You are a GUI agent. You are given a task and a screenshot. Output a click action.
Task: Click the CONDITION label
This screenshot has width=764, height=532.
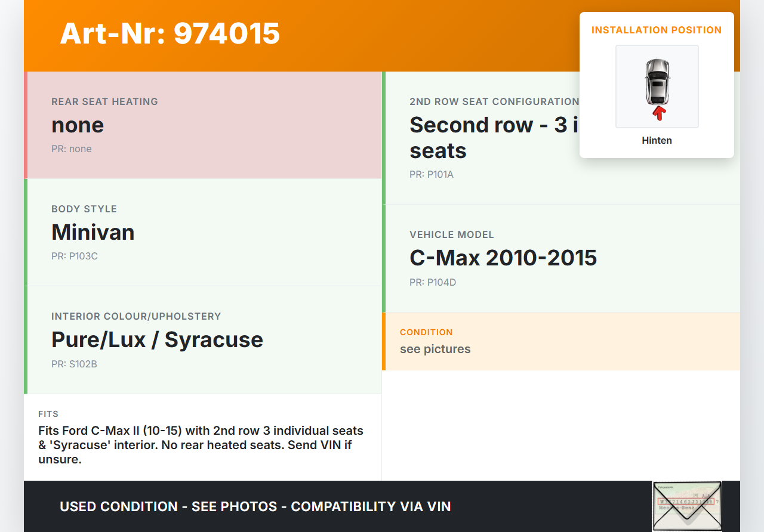[x=426, y=332]
